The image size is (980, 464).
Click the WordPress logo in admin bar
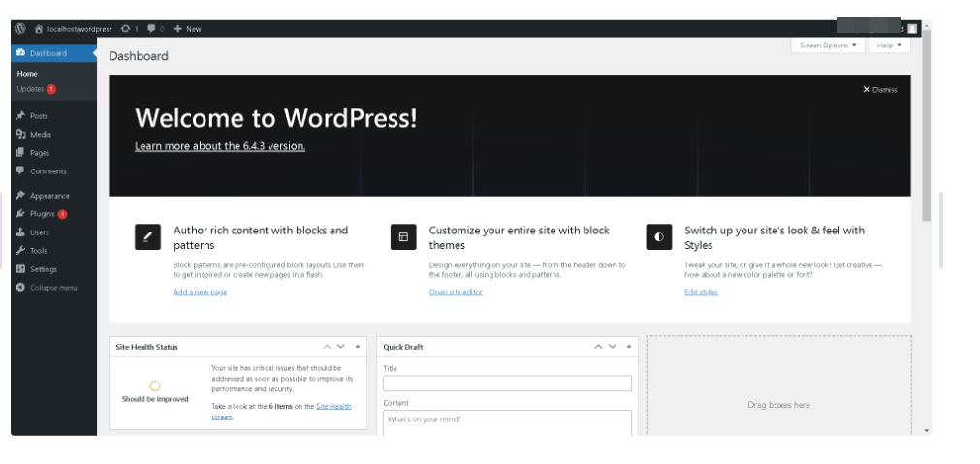tap(19, 29)
